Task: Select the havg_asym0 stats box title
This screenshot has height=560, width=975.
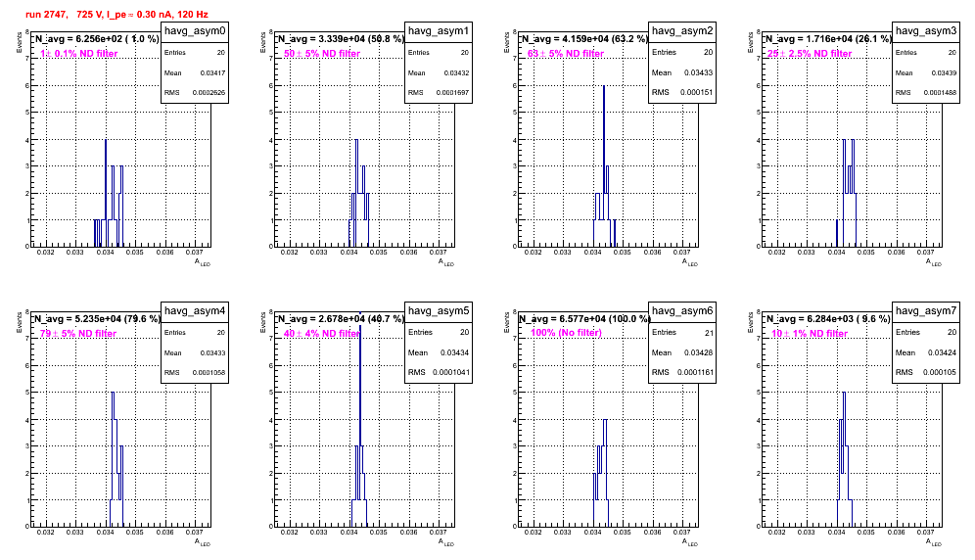Action: pyautogui.click(x=195, y=31)
